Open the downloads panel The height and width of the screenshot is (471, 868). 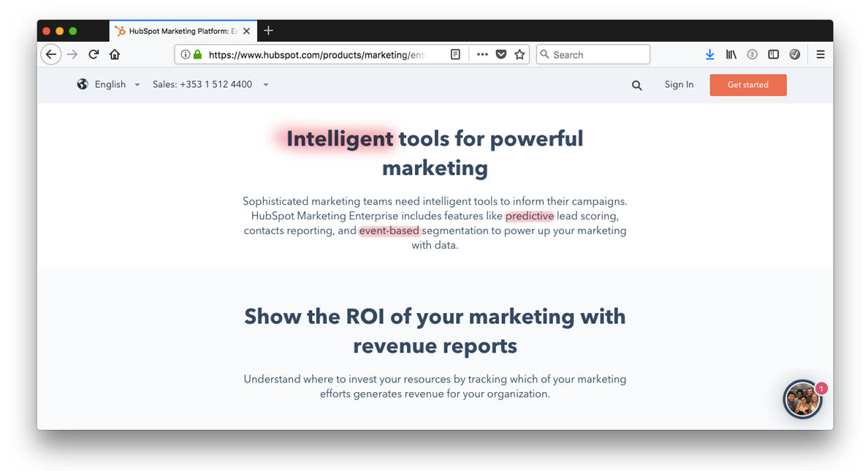click(x=709, y=54)
